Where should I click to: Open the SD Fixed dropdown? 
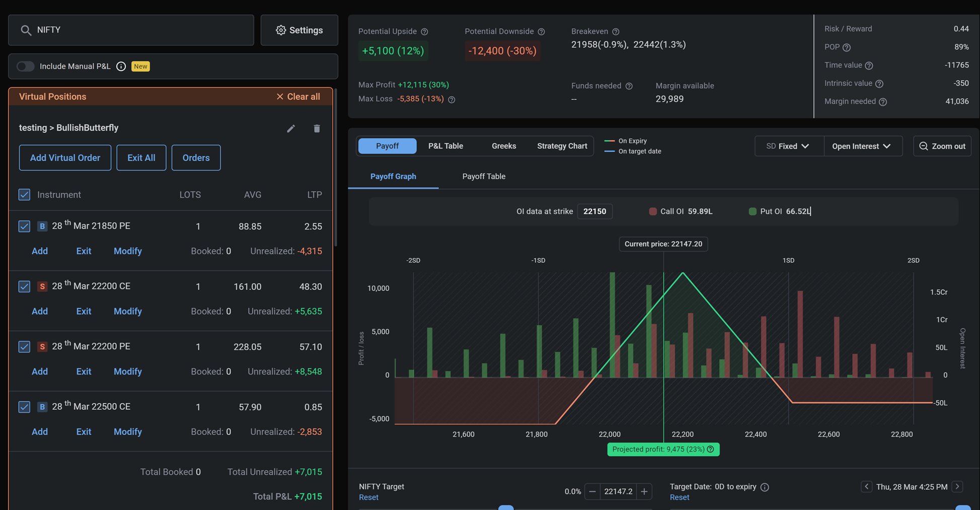[x=788, y=146]
